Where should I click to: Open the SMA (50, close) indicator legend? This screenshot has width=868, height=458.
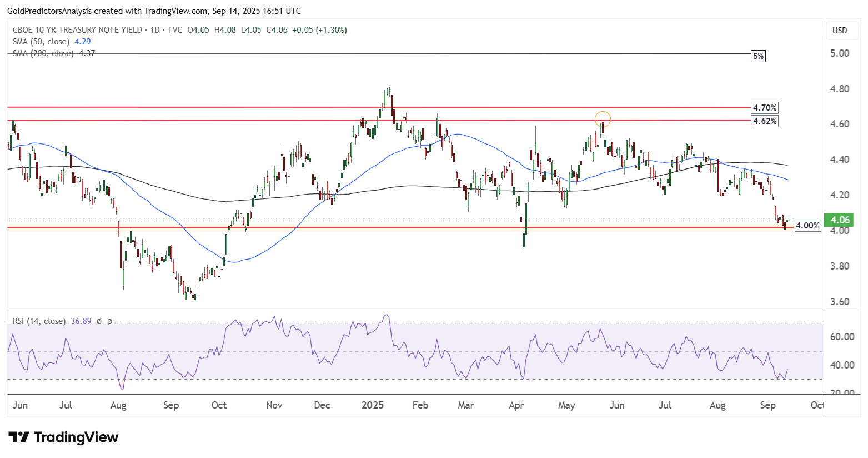pyautogui.click(x=41, y=42)
